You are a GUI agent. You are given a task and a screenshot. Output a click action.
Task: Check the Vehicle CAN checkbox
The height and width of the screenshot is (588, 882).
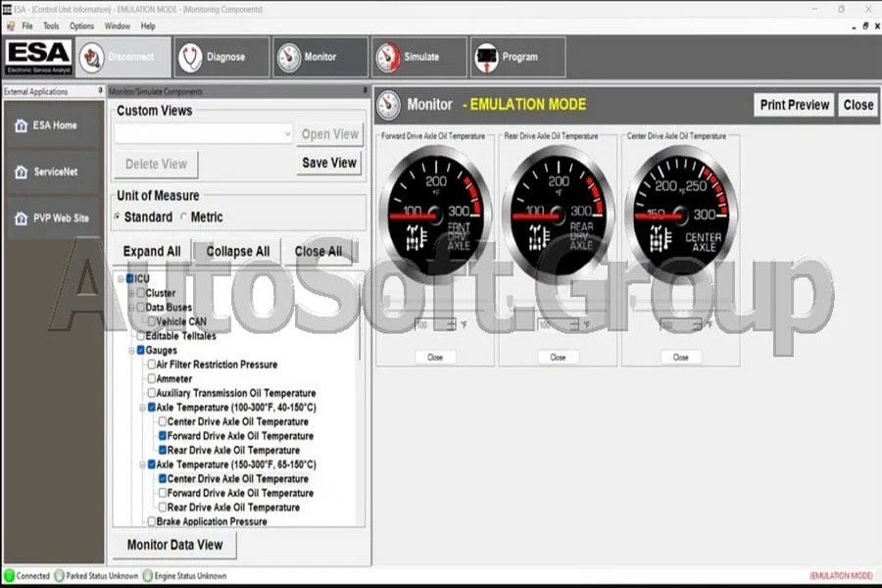152,321
